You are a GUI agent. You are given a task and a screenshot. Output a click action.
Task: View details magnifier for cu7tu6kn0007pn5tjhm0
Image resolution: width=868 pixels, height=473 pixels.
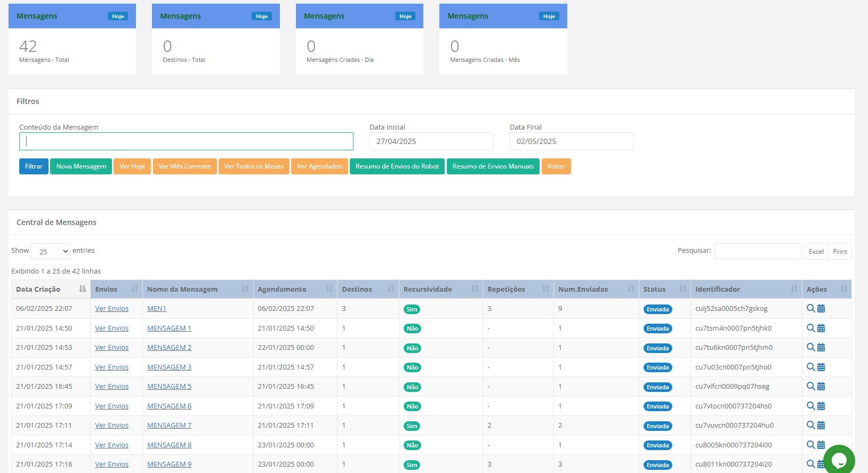click(x=810, y=347)
